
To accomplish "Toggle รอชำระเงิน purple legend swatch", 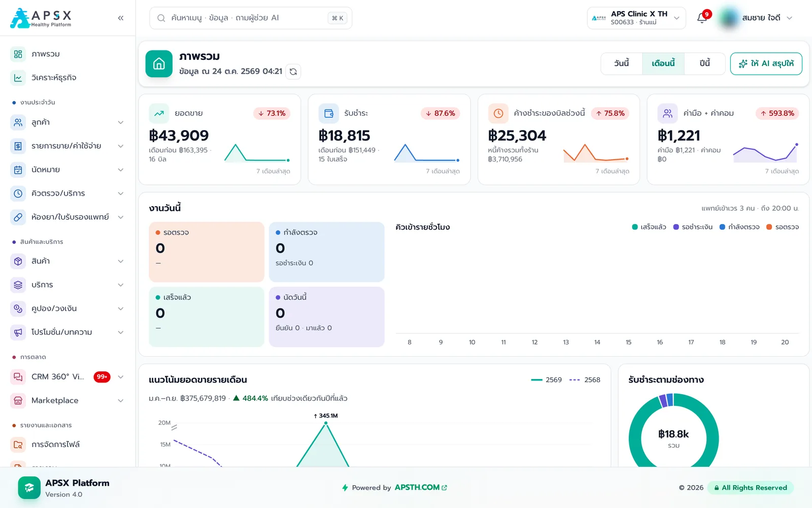I will point(676,227).
